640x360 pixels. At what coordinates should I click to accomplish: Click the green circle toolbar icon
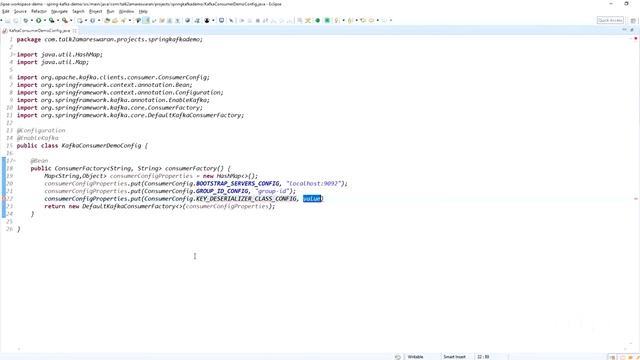coord(318,20)
